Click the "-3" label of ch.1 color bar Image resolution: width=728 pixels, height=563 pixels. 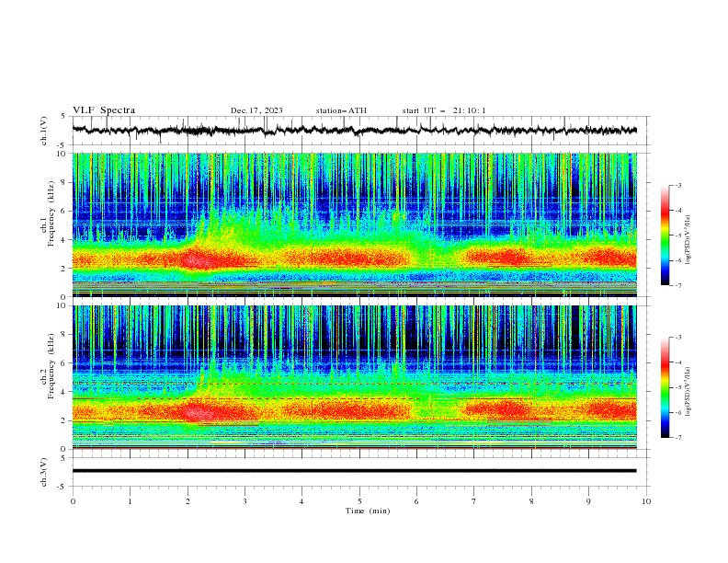click(x=677, y=185)
